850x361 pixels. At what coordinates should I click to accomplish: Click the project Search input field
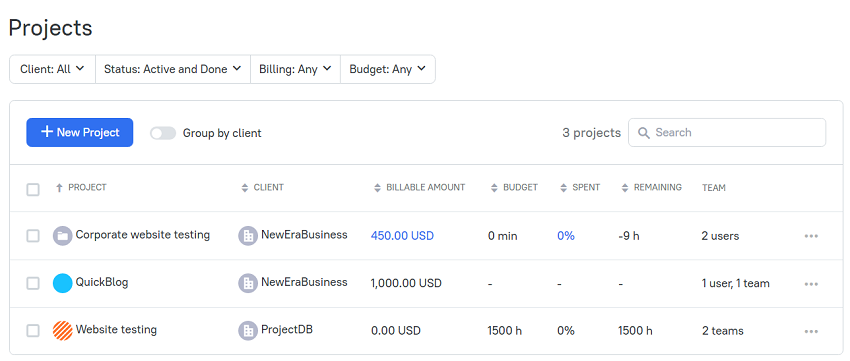(x=727, y=133)
